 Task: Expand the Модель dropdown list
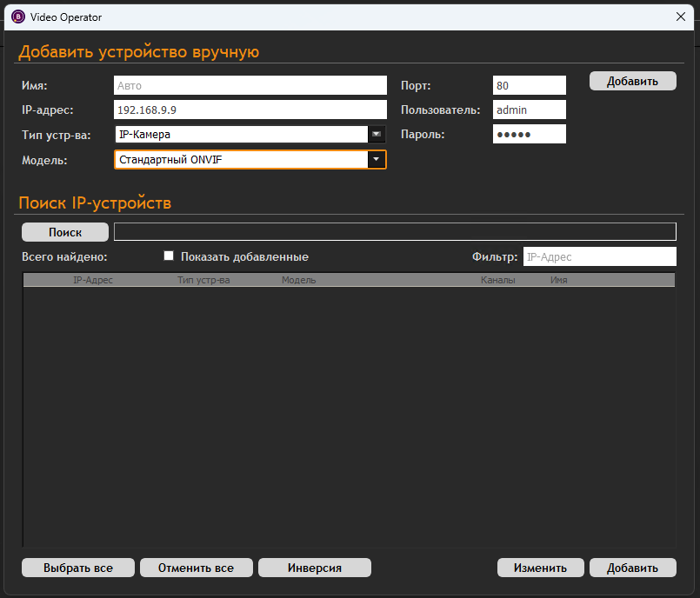click(x=376, y=159)
